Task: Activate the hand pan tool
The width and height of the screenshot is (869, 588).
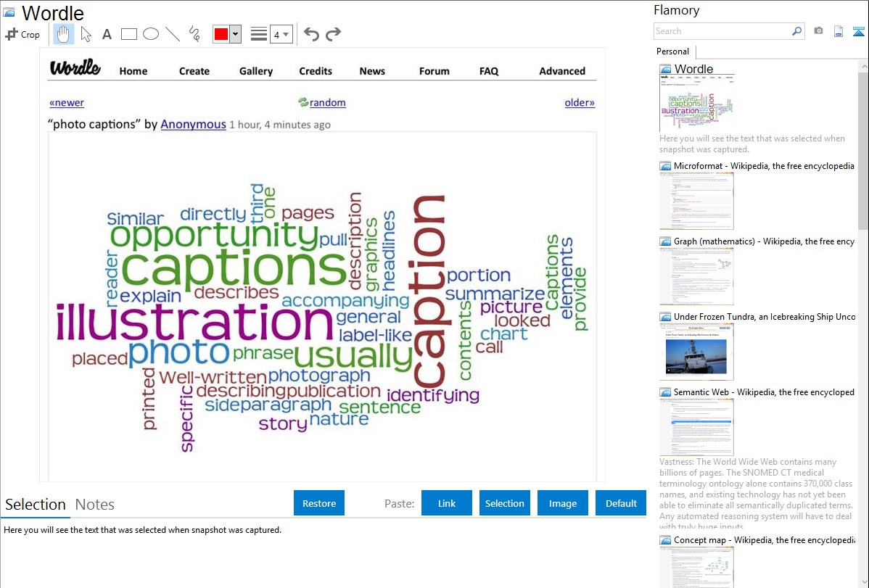Action: (63, 34)
